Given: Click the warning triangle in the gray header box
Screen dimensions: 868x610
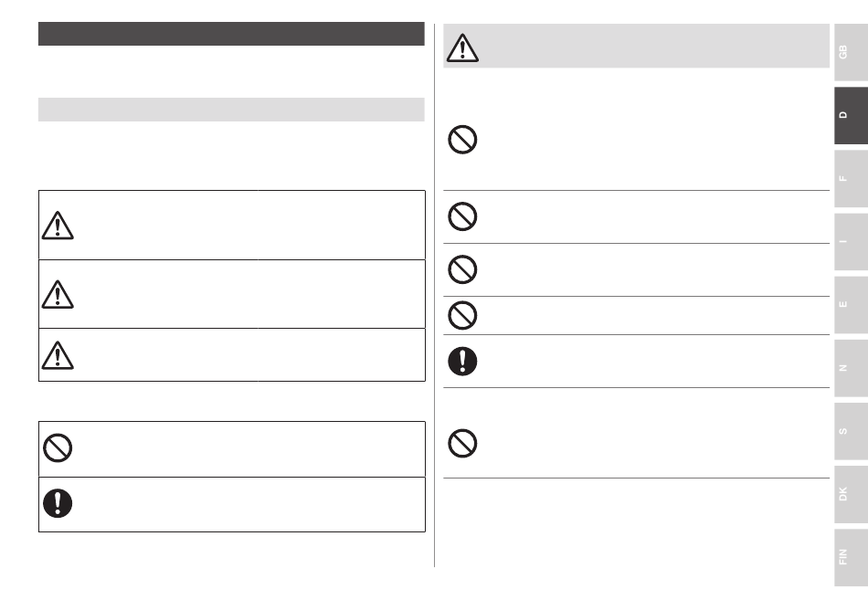Looking at the screenshot, I should [x=462, y=48].
